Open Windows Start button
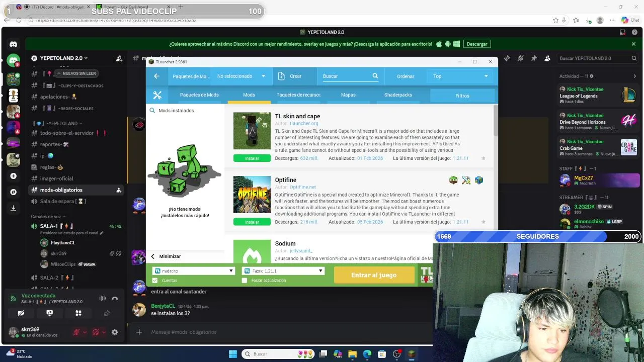The height and width of the screenshot is (362, 644). coord(233,354)
